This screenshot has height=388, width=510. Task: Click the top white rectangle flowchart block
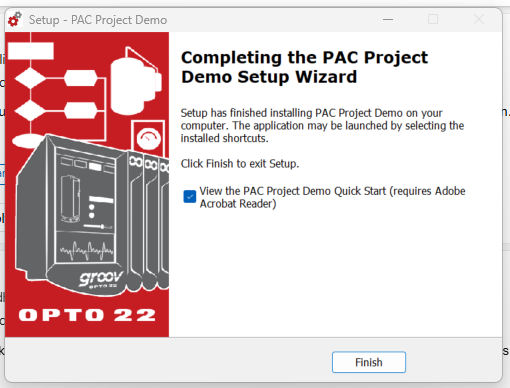[31, 51]
